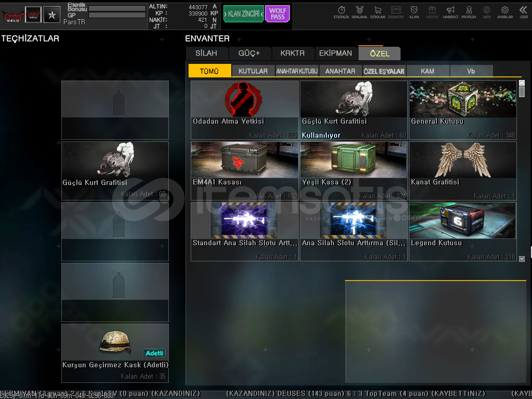Viewport: 532px width, 399px height.
Task: Select the Odadan Atma Yetkisi item
Action: [245, 110]
